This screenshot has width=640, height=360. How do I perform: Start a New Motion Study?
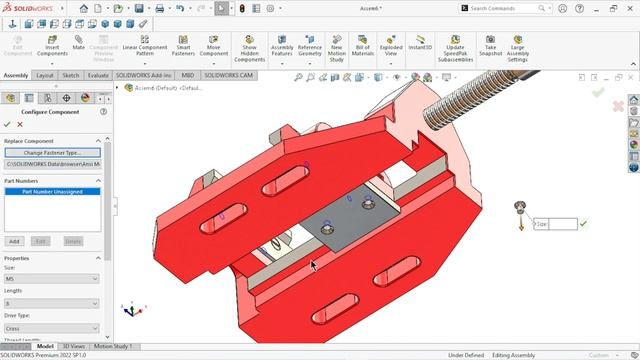click(337, 49)
